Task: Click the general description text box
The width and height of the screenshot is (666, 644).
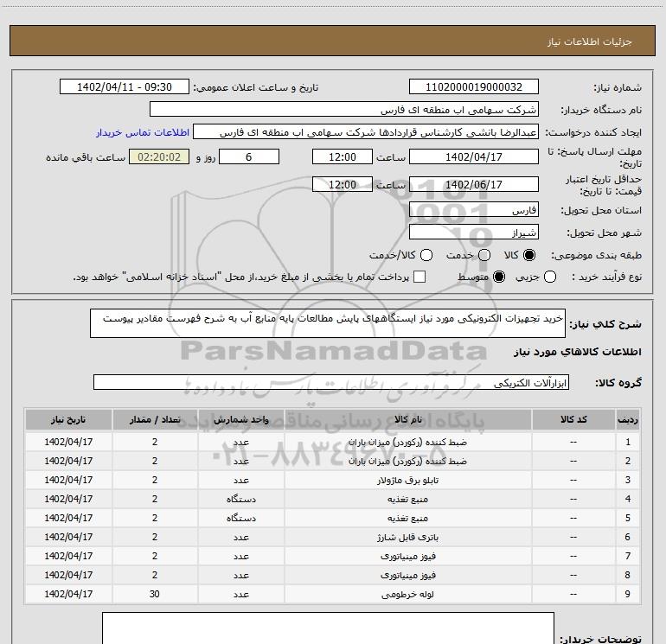Action: tap(328, 323)
